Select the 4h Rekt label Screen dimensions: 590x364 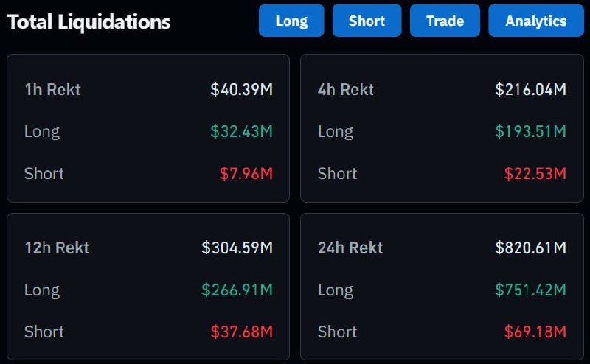click(x=346, y=90)
